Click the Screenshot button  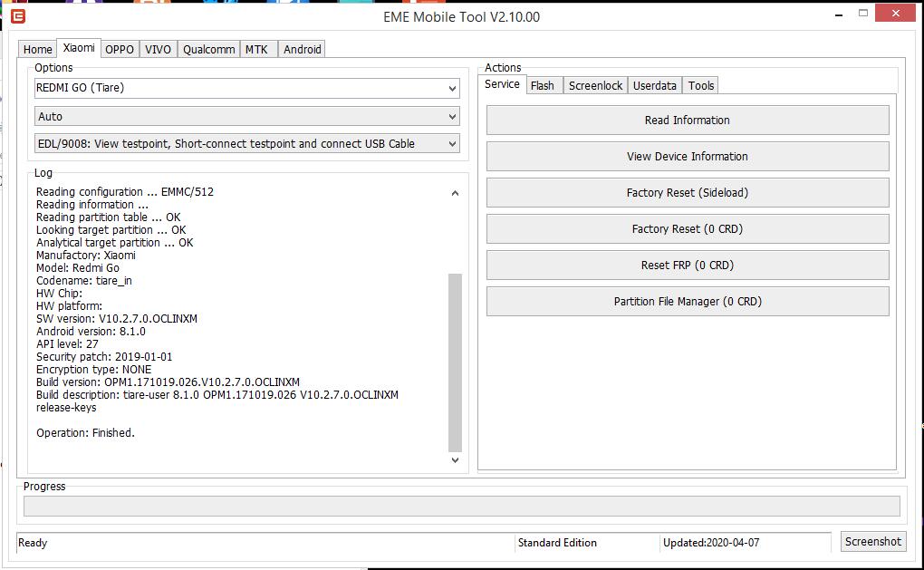pos(873,542)
